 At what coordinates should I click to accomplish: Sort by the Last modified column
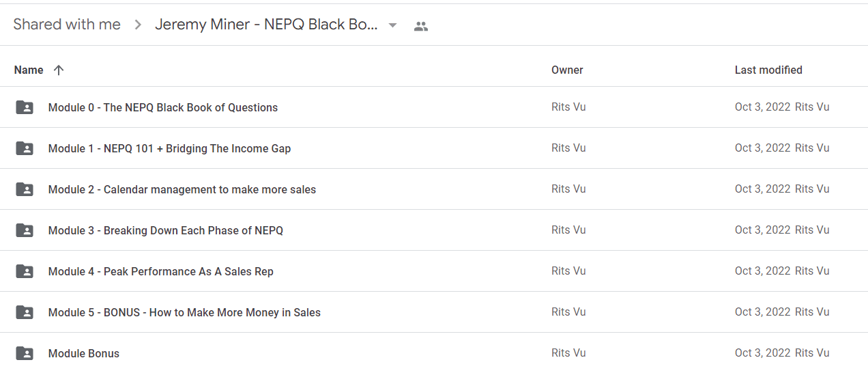768,70
